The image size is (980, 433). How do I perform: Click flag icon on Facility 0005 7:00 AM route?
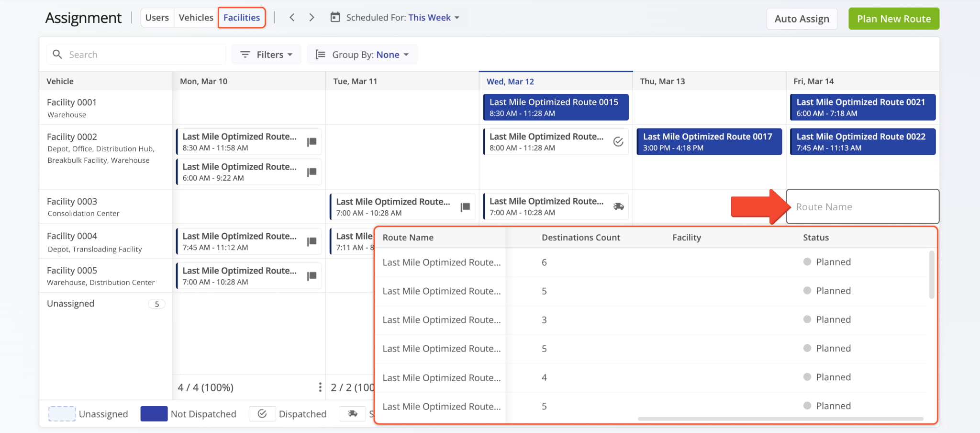click(312, 276)
